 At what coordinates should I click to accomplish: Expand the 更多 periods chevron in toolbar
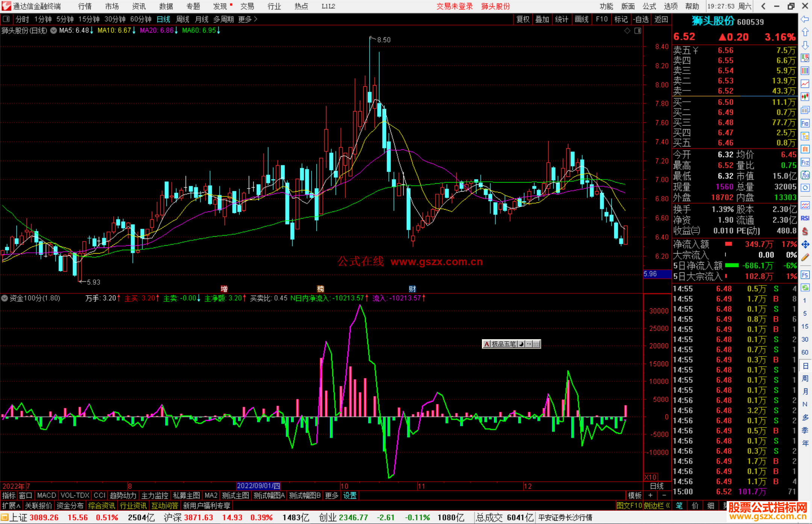248,19
